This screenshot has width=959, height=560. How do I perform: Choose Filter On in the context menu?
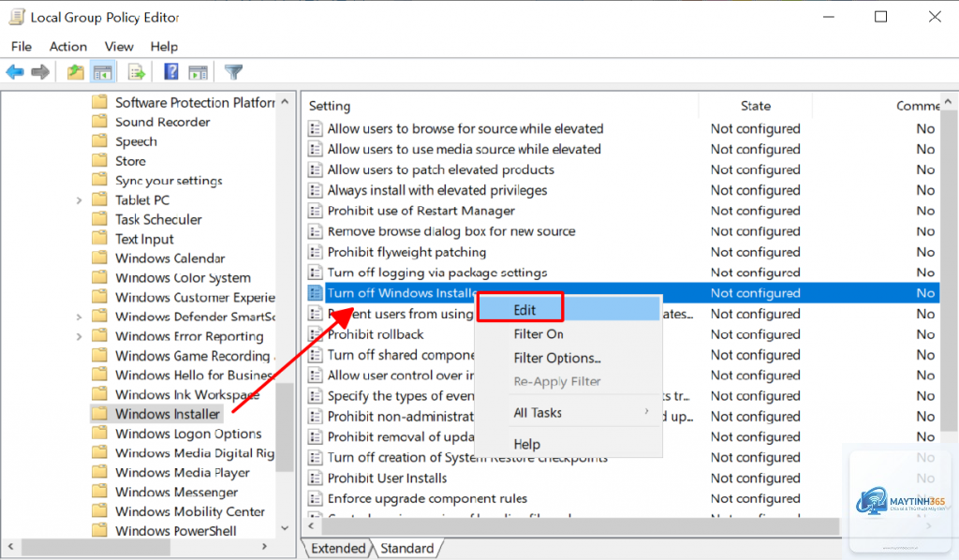[539, 333]
